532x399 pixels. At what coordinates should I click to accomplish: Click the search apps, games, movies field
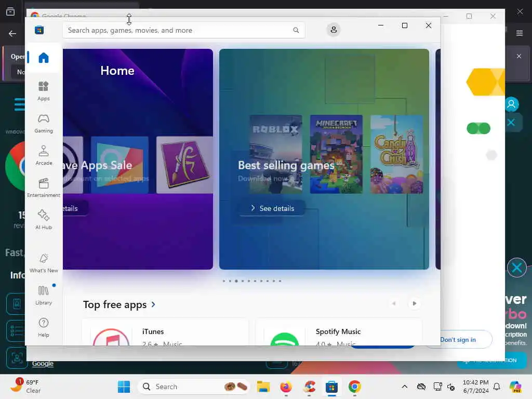(x=183, y=30)
